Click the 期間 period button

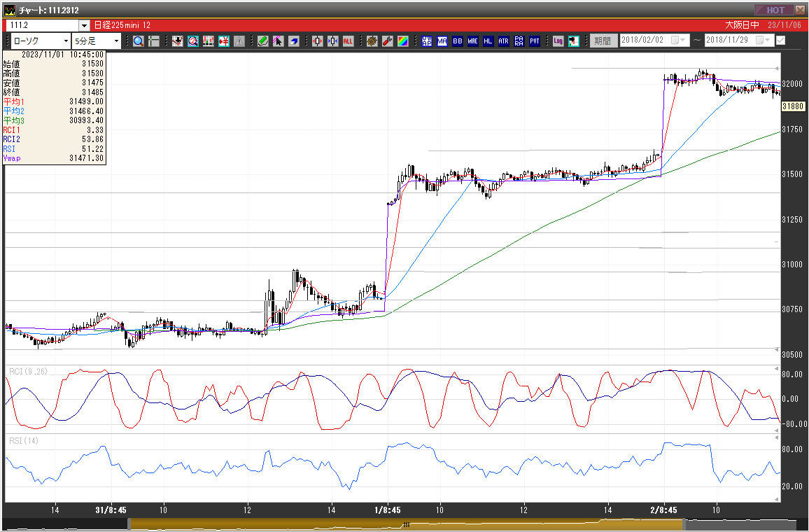coord(603,41)
